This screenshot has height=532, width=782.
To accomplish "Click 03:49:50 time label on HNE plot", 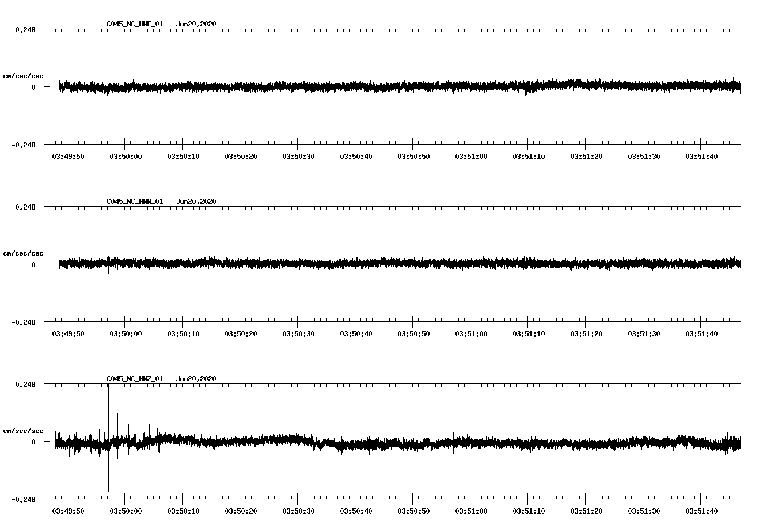I will (68, 157).
